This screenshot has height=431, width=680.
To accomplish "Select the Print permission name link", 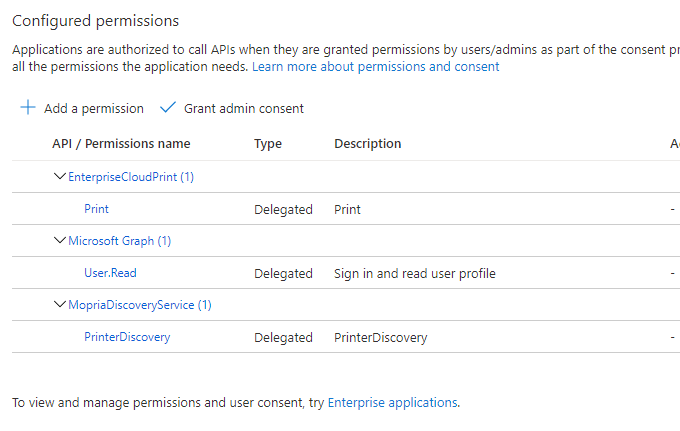I will click(97, 209).
